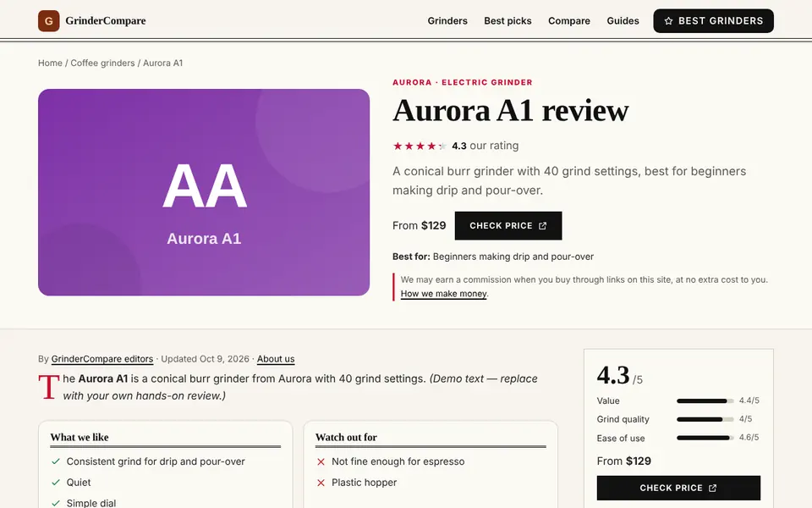Click the 4.6/5 Ease of use score
812x508 pixels.
click(749, 438)
